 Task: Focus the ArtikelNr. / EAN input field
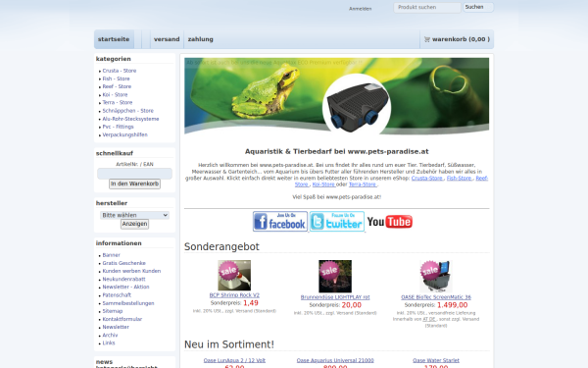134,174
